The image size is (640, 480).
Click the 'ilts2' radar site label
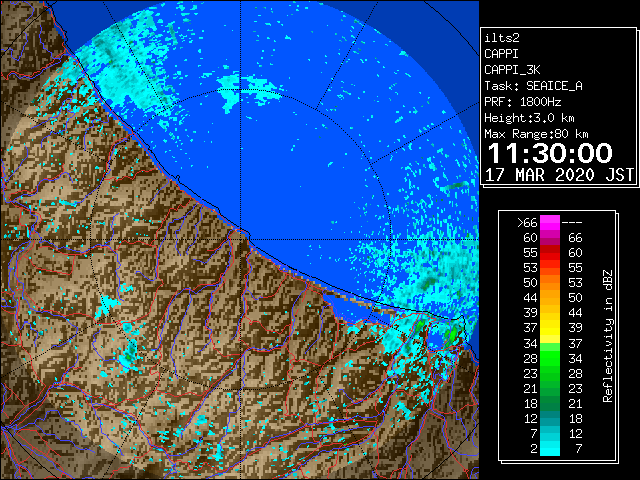(x=502, y=38)
